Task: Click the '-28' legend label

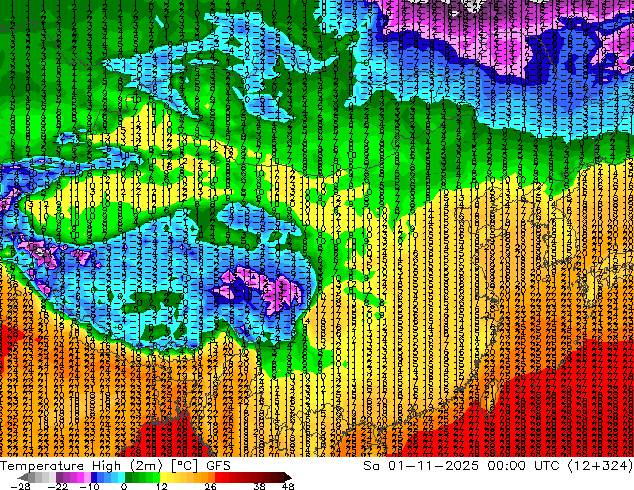Action: point(21,486)
